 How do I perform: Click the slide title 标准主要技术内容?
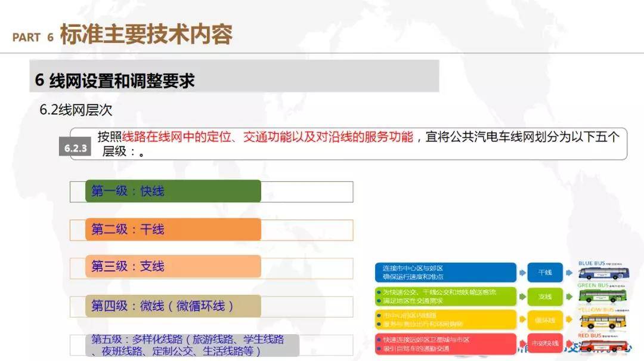pyautogui.click(x=146, y=36)
